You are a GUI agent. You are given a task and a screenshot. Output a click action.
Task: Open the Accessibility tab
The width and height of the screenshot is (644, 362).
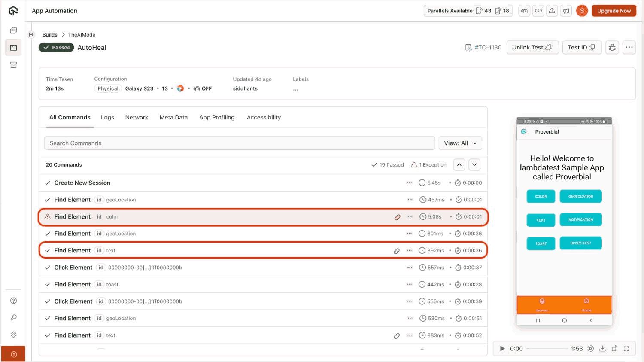click(264, 117)
